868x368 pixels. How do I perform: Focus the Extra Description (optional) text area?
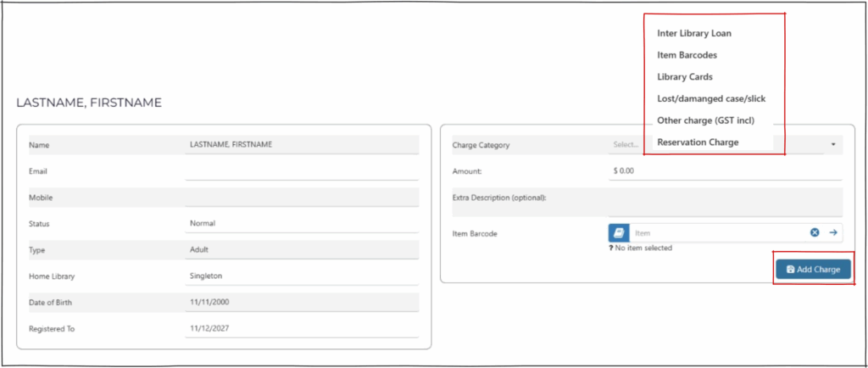point(725,203)
